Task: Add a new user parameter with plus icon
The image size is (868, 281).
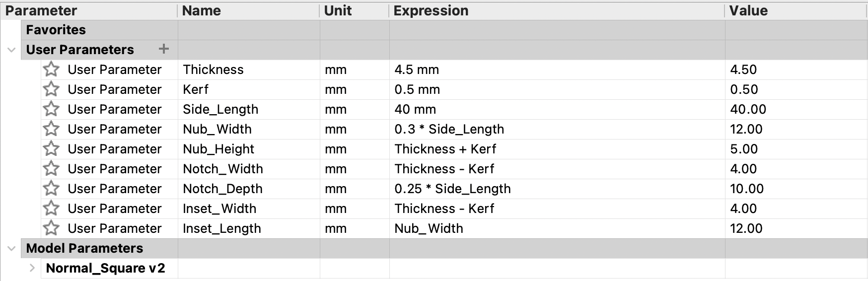Action: [x=163, y=49]
